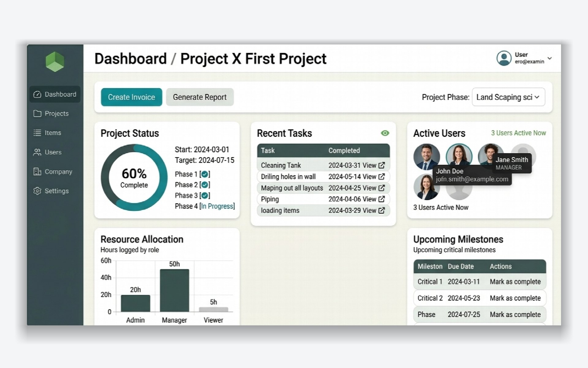Toggle Recent Tasks eye visibility icon

pos(385,133)
